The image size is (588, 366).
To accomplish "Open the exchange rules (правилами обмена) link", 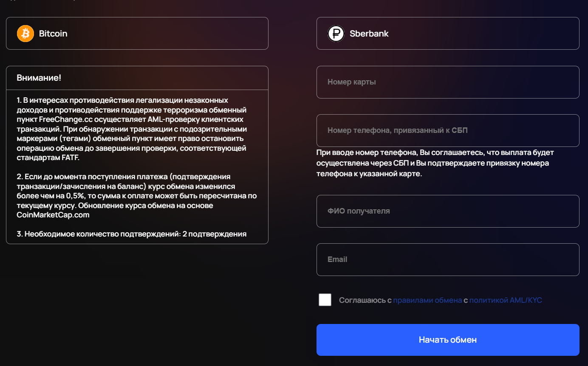I will pos(427,300).
